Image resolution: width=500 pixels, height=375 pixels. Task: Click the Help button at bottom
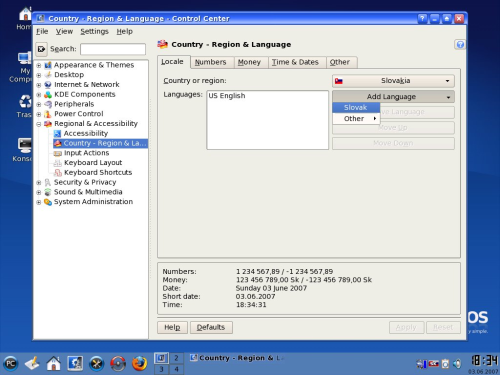(172, 327)
